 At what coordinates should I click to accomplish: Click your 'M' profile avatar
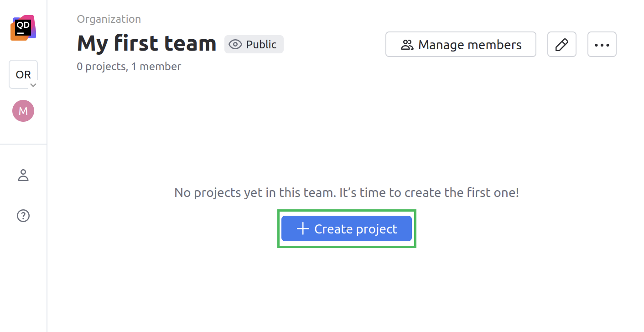[x=23, y=110]
